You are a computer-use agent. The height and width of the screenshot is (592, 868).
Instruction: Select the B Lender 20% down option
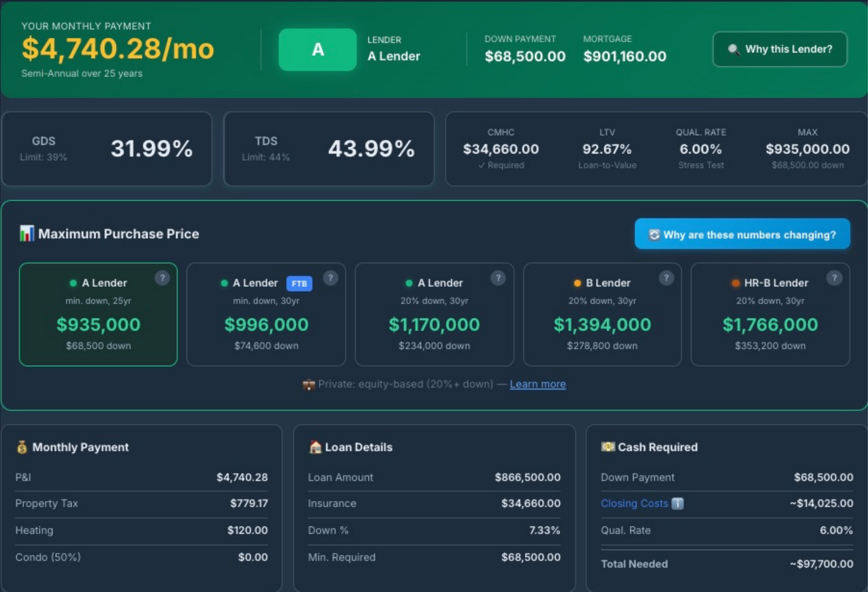click(602, 315)
